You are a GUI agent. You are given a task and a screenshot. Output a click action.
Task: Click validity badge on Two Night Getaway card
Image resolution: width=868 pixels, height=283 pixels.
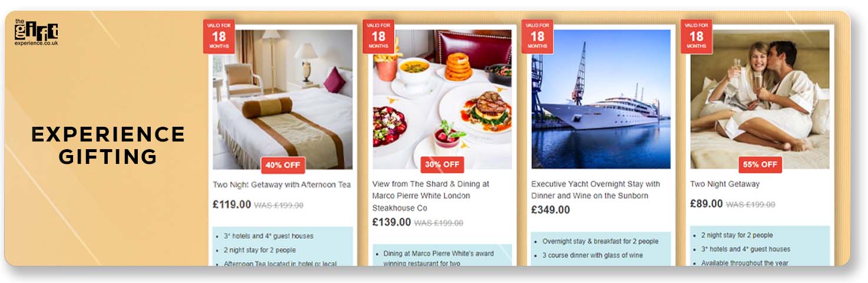(697, 37)
